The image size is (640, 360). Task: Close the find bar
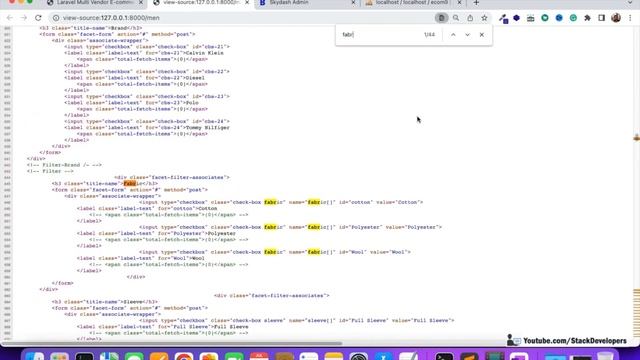482,35
